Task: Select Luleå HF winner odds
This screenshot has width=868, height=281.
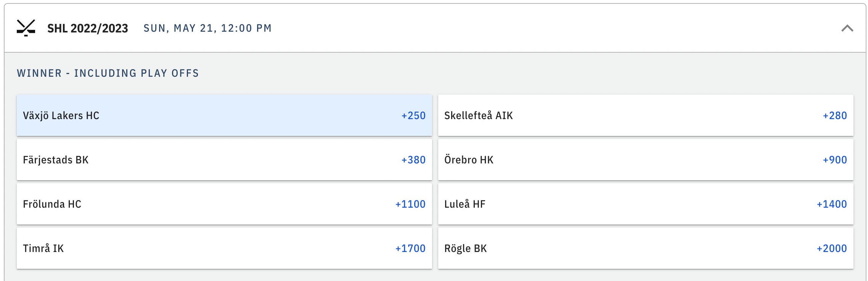Action: pos(645,204)
